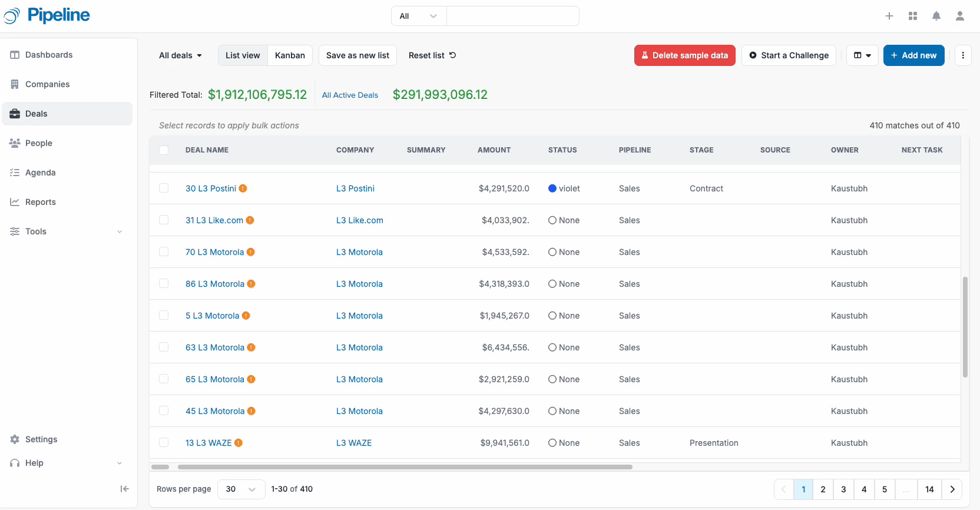Check the 31 L3 Like.com row checkbox
The width and height of the screenshot is (980, 510).
pos(164,220)
